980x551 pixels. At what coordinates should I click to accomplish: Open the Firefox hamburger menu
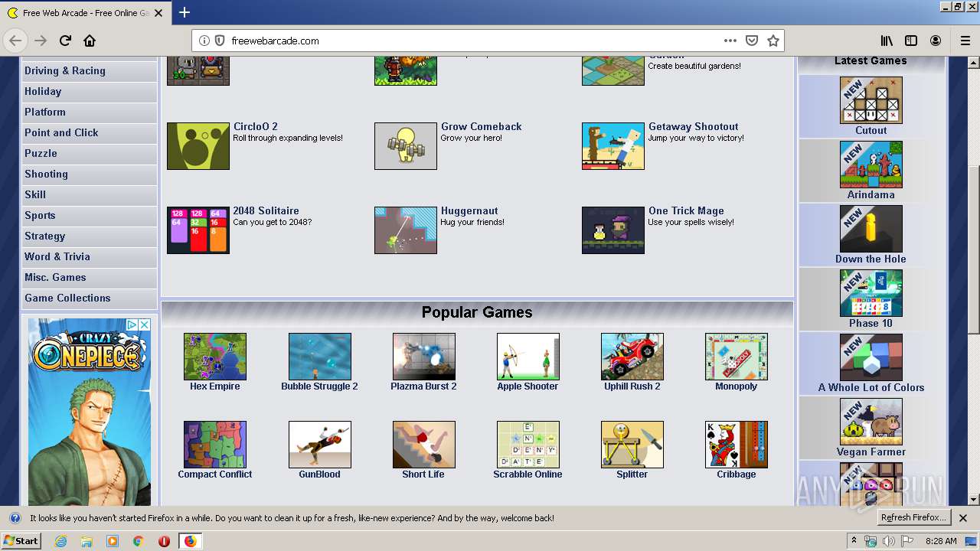(x=965, y=41)
